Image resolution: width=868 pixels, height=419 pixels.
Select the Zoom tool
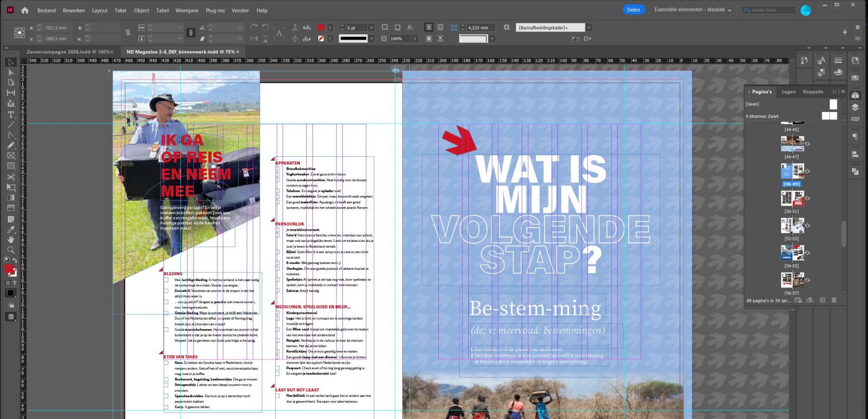[x=11, y=250]
